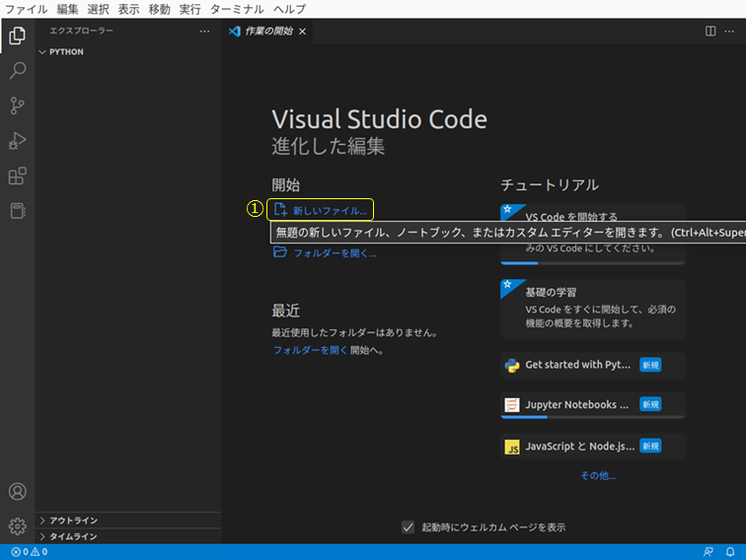Open the ファイル menu

tap(27, 9)
